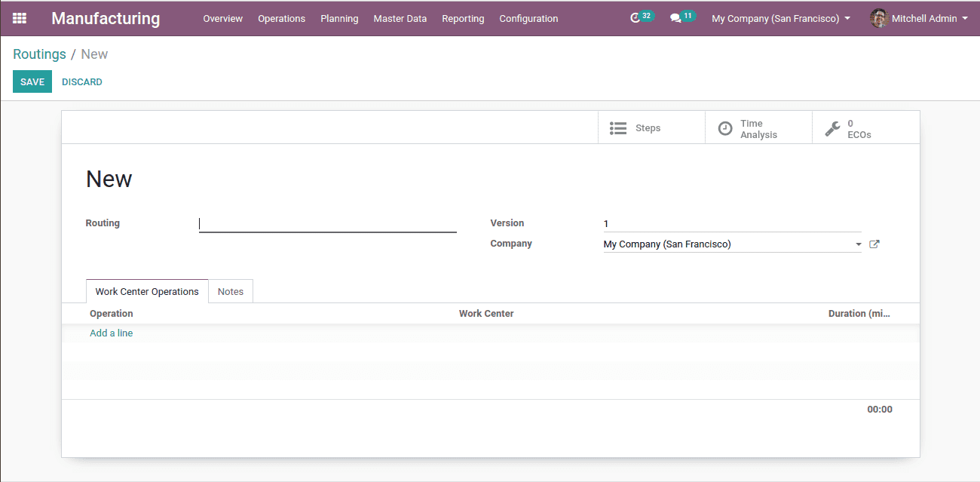This screenshot has width=980, height=482.
Task: Open ECOs wrench button
Action: 865,128
